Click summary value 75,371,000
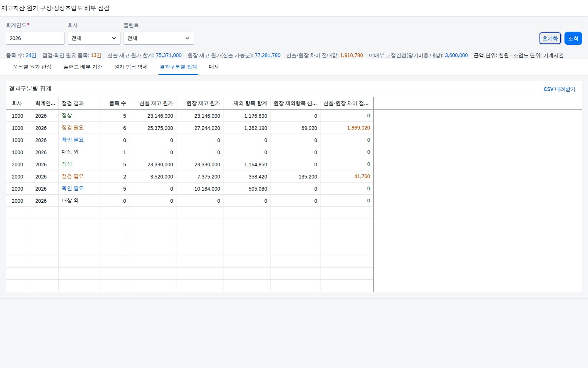Screen dimensions: 588x368 [169, 55]
